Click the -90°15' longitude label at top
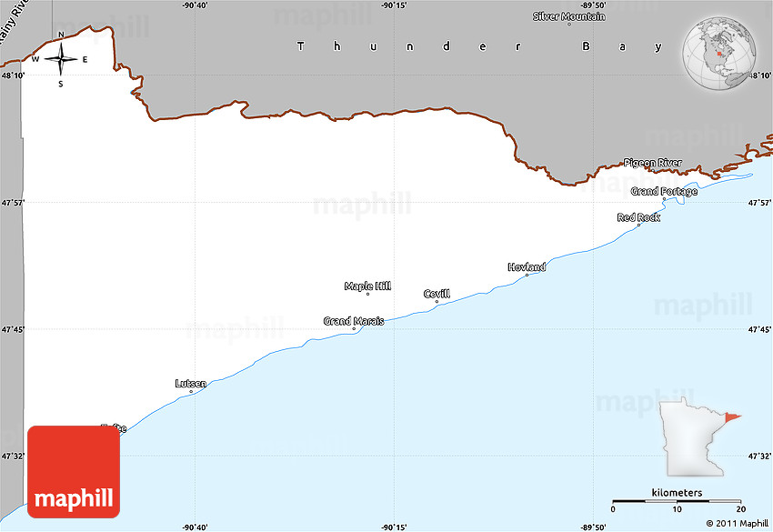This screenshot has width=773, height=532. 394,5
